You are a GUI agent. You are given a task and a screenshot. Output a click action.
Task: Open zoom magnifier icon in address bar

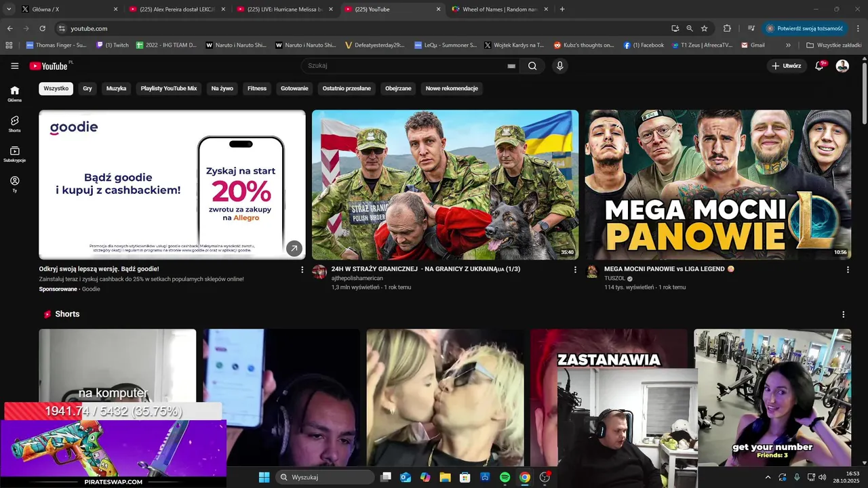point(690,28)
